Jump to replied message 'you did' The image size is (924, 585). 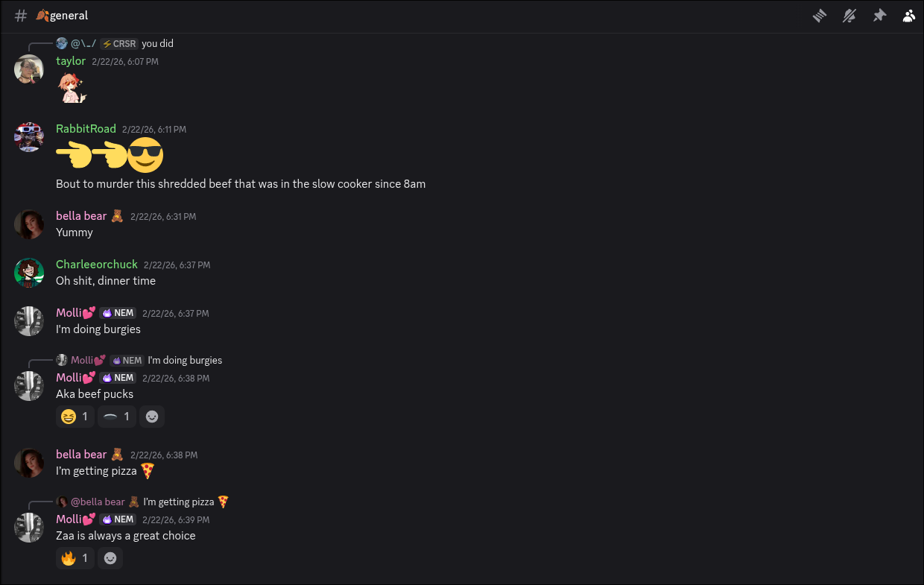(x=157, y=44)
